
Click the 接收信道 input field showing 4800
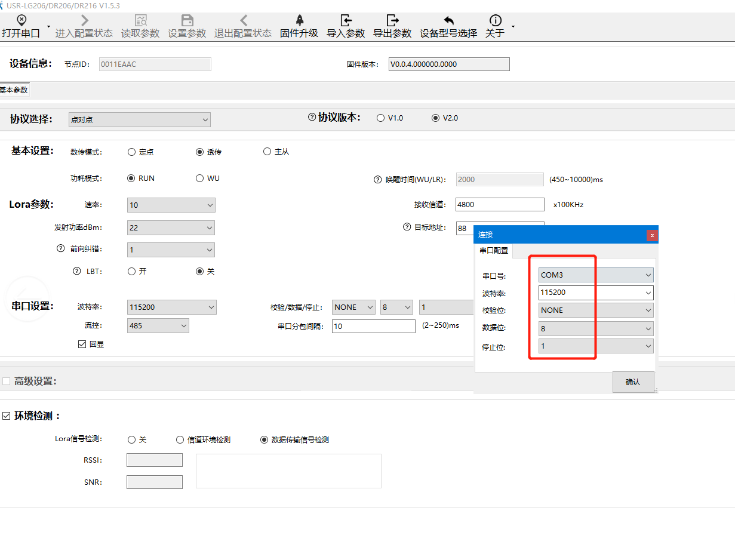pyautogui.click(x=499, y=205)
